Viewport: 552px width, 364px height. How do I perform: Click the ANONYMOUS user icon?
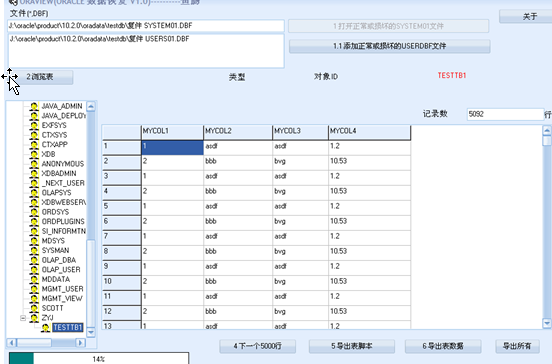point(34,164)
